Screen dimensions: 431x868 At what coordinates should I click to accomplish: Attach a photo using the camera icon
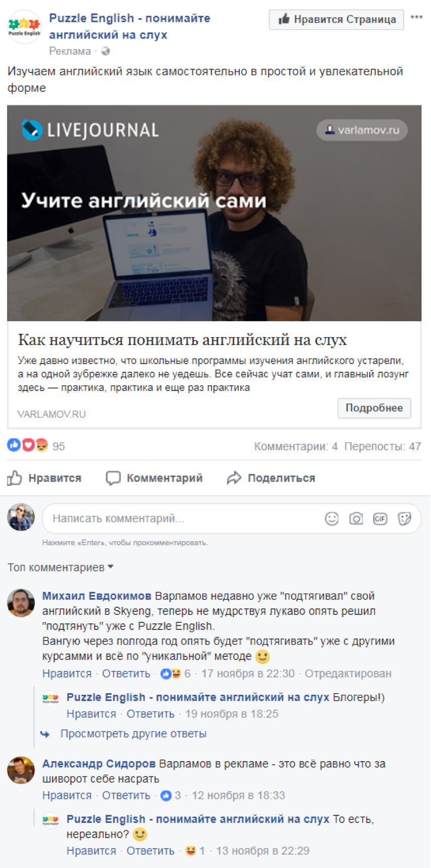coord(356,519)
